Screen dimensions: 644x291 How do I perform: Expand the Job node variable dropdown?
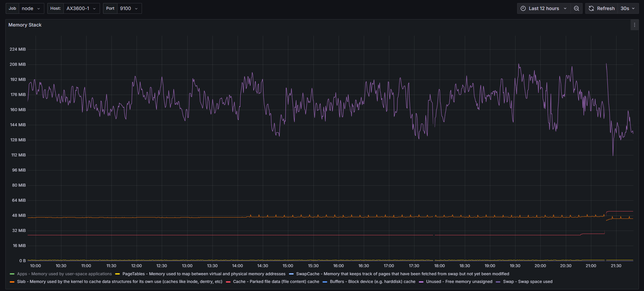[31, 8]
